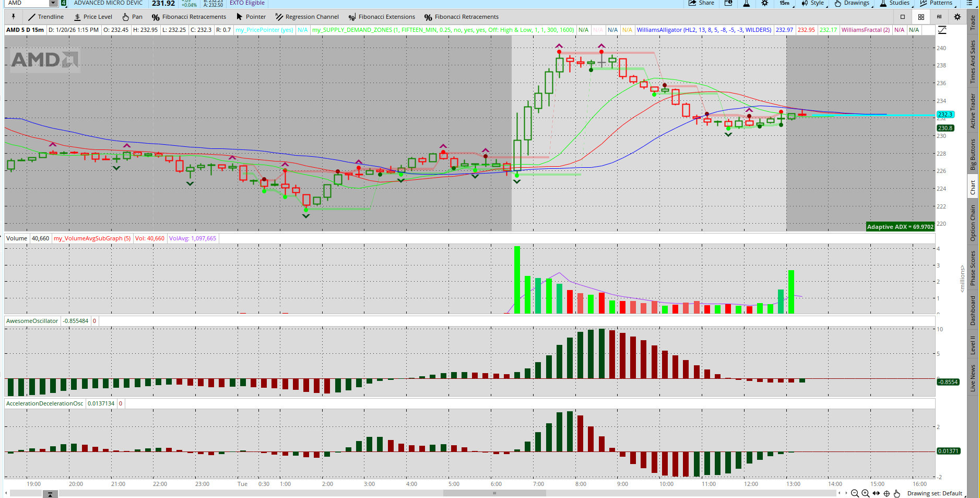
Task: Select the Trendline drawing tool
Action: (x=46, y=17)
